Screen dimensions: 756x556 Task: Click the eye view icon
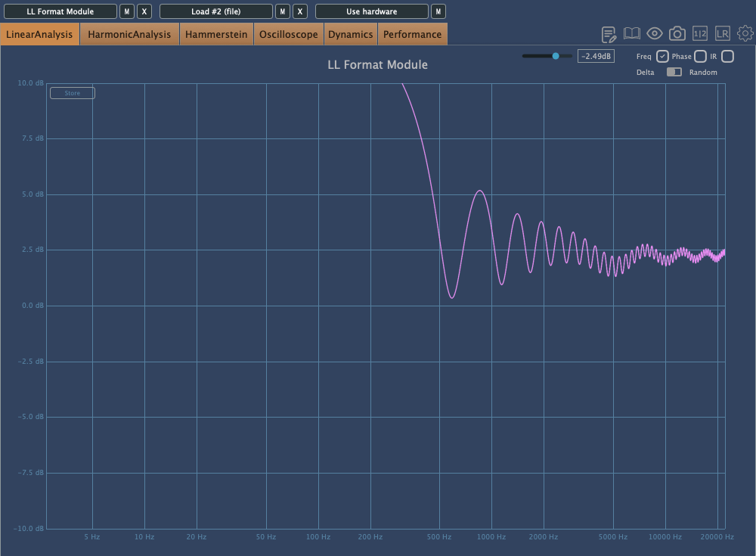[x=654, y=34]
